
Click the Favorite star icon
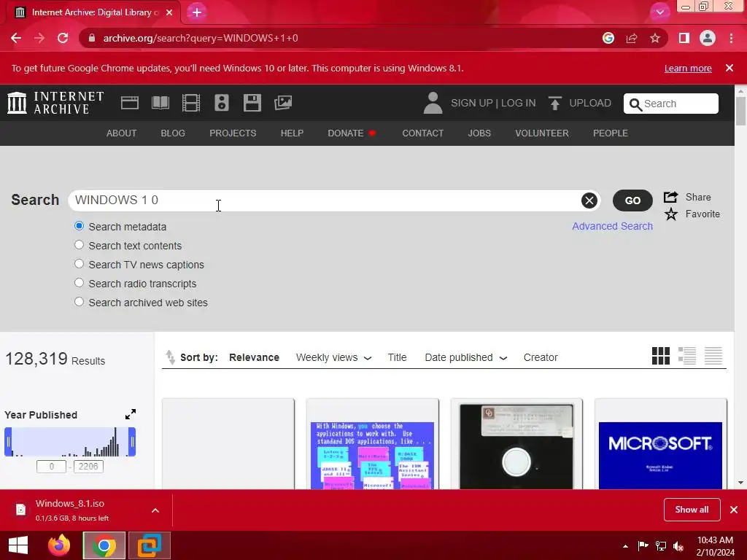[671, 214]
